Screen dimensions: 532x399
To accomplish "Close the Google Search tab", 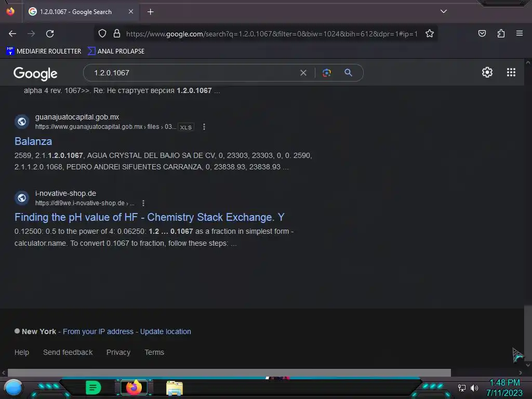I will click(x=130, y=11).
